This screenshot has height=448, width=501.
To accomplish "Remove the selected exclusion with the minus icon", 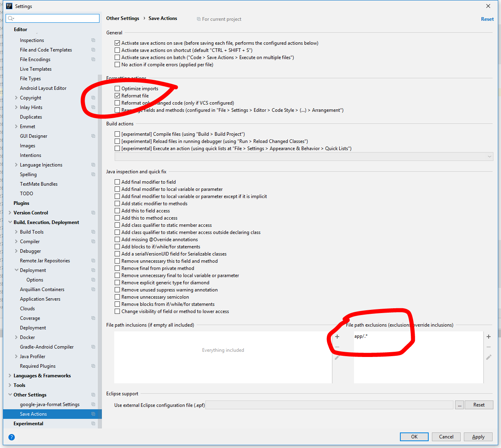I will point(488,347).
